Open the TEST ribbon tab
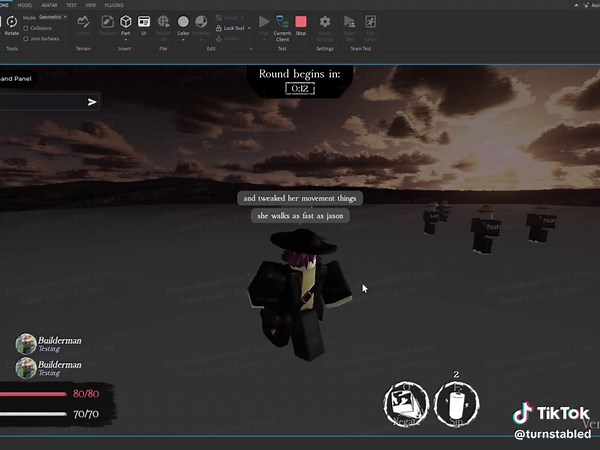This screenshot has height=450, width=600. (x=72, y=5)
